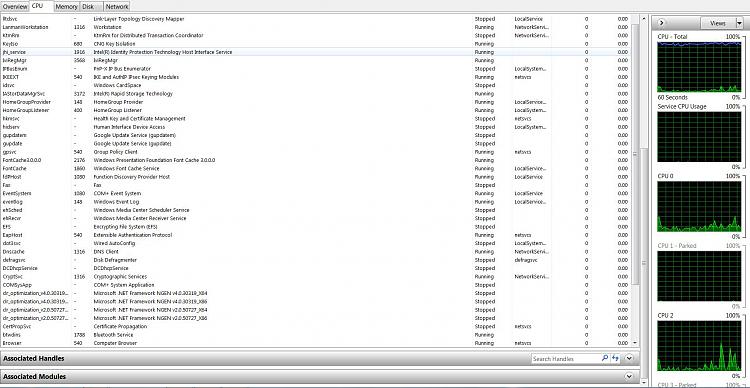
Task: Select the CertPropSvc service row
Action: (316, 326)
